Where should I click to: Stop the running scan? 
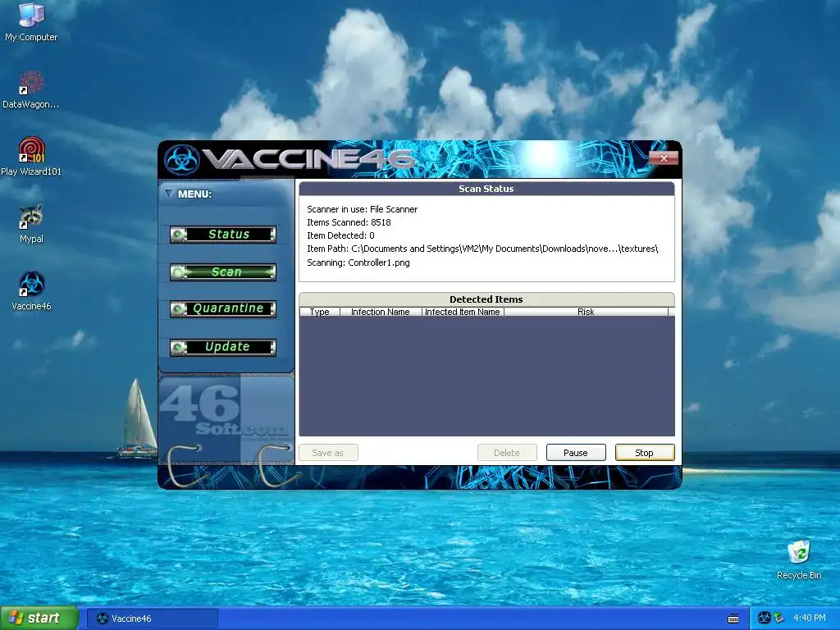pyautogui.click(x=645, y=453)
